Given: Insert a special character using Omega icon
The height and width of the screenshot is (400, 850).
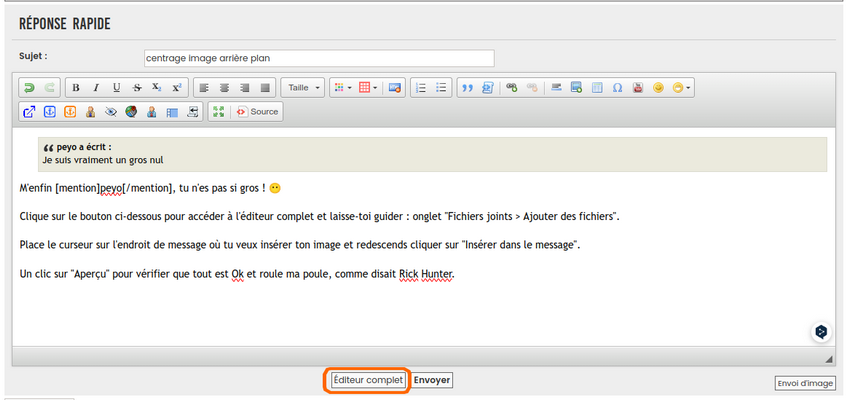Looking at the screenshot, I should [x=617, y=88].
